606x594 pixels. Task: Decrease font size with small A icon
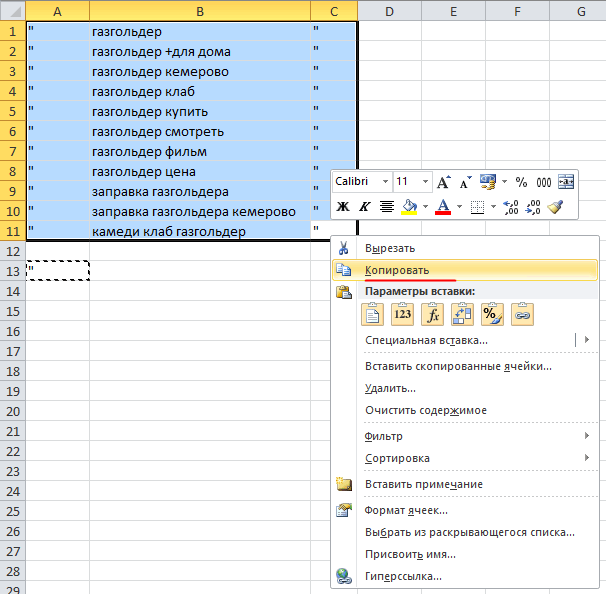465,182
